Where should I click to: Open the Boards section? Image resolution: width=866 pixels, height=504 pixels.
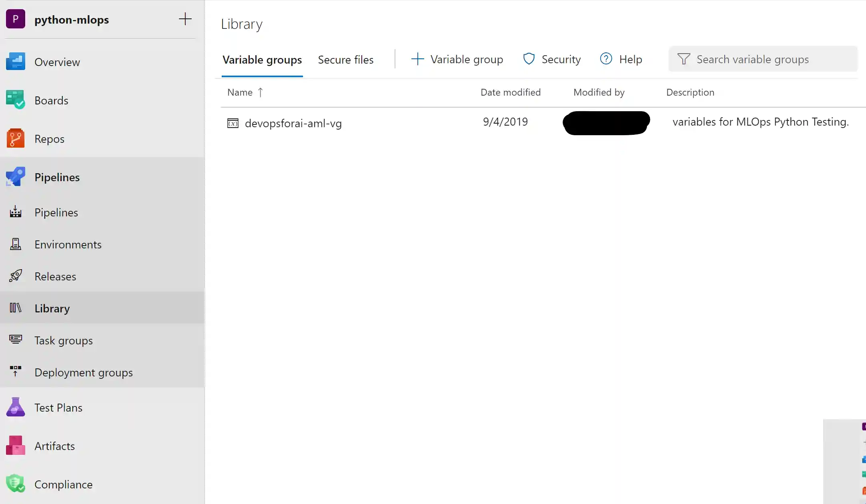(x=51, y=100)
